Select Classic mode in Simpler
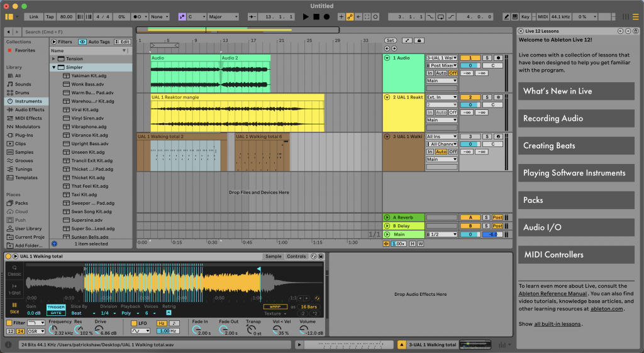This screenshot has height=353, width=644. [14, 271]
